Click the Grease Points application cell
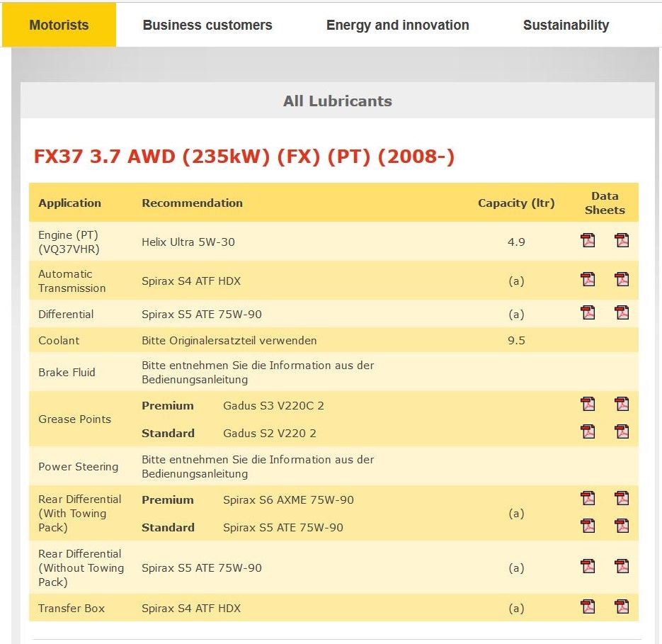 click(75, 419)
